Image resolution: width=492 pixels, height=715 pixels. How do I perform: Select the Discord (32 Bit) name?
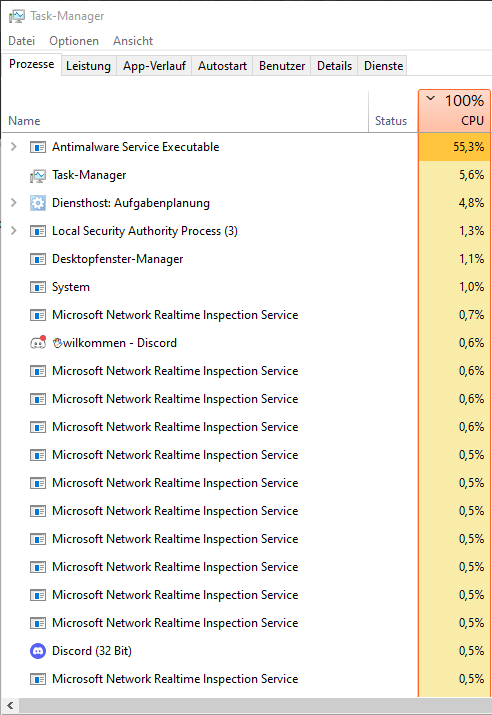tap(92, 651)
